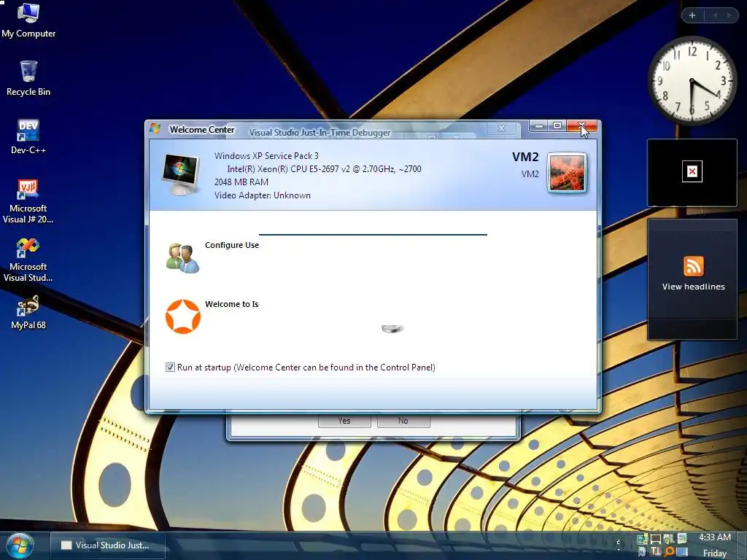Click Video Adapter: Unknown text

point(263,195)
